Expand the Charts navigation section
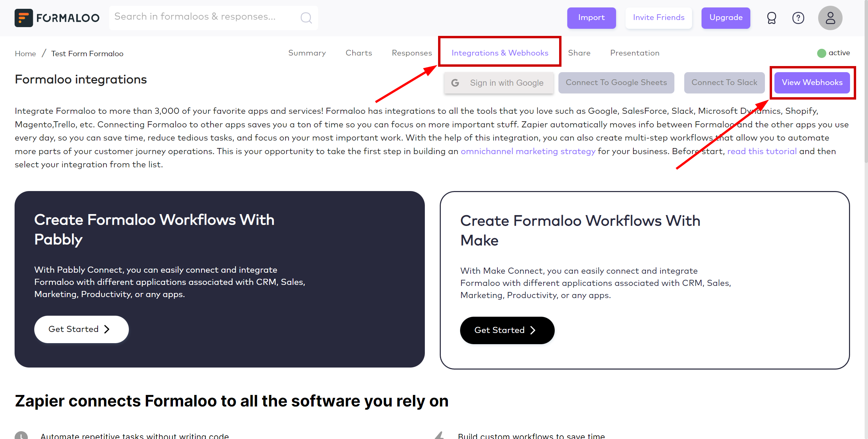This screenshot has height=439, width=868. coord(359,53)
